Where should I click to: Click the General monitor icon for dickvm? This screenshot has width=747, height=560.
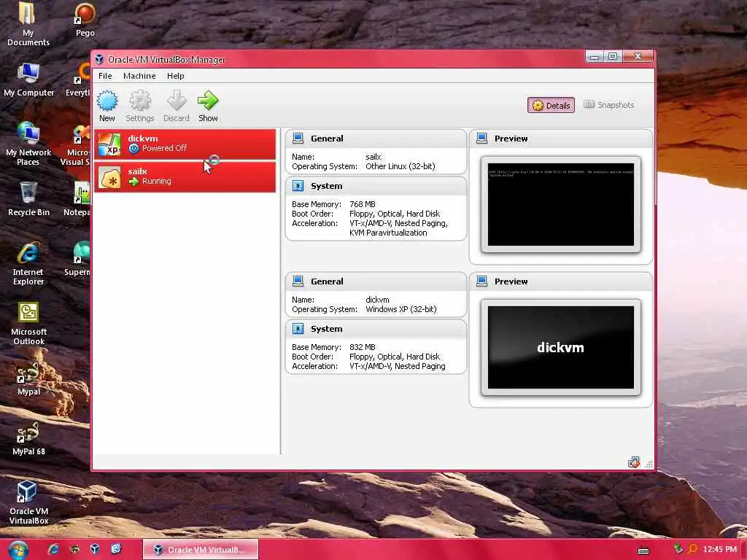pyautogui.click(x=298, y=281)
